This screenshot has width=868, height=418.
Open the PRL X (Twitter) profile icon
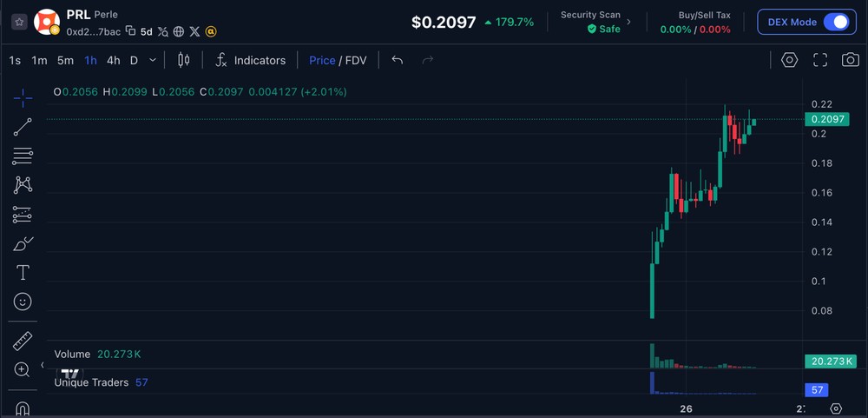[x=194, y=31]
